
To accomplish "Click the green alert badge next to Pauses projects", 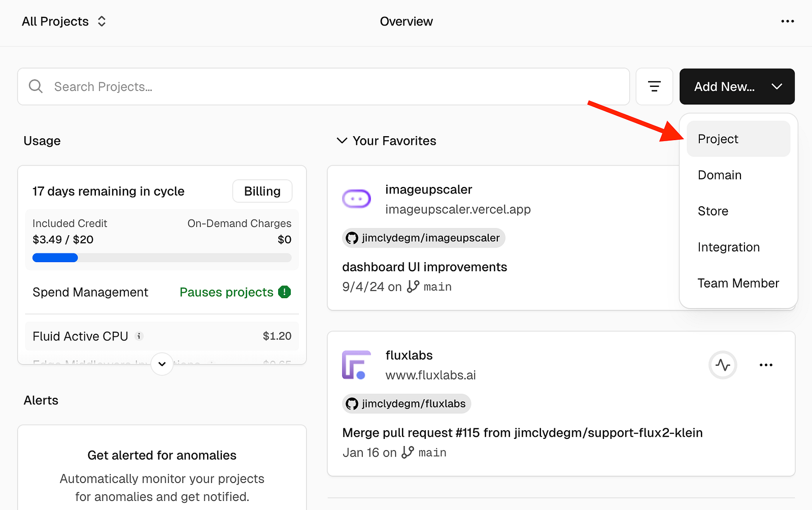I will tap(285, 292).
